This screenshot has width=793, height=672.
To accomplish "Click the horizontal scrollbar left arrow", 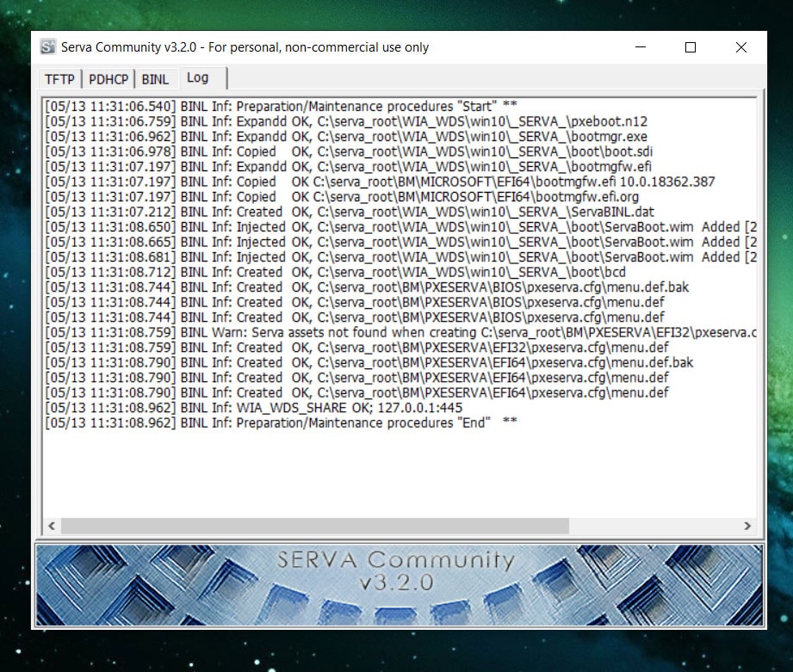I will (x=52, y=526).
